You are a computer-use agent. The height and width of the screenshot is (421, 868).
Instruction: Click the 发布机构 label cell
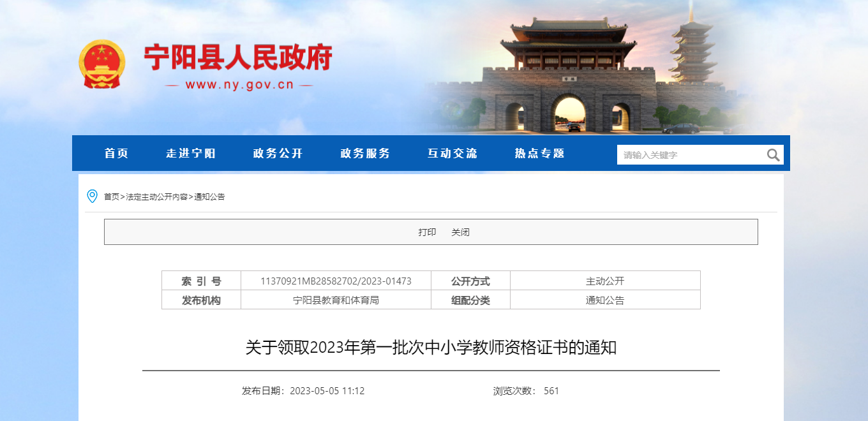point(201,300)
